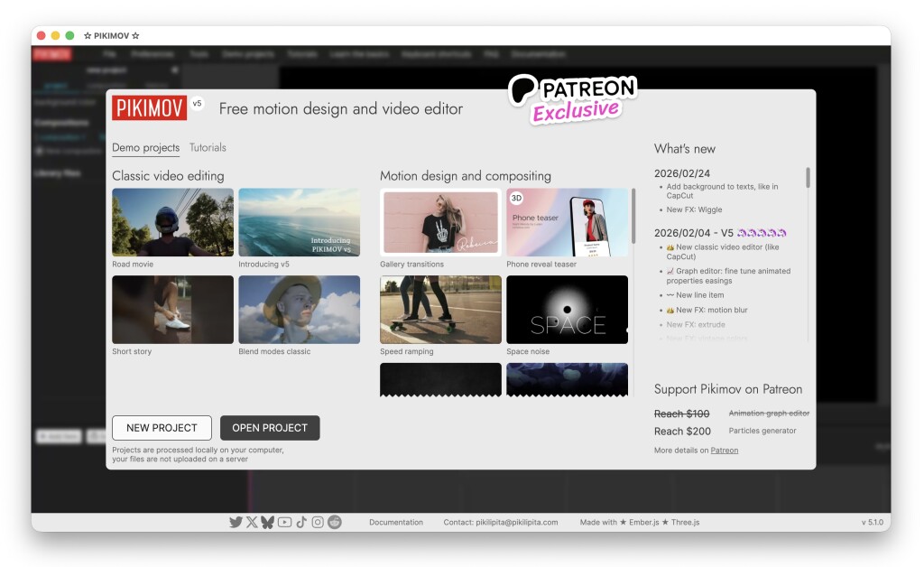Open the Road movie demo thumbnail
The height and width of the screenshot is (567, 924).
(x=172, y=222)
